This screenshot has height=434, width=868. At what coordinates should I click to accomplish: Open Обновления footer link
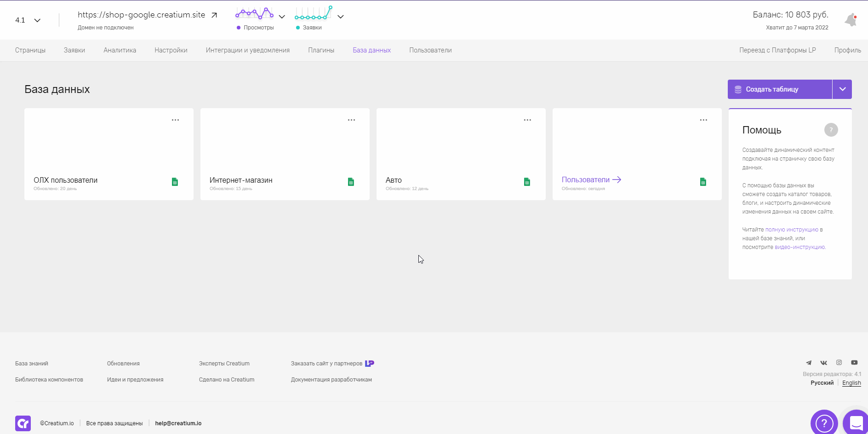(123, 363)
